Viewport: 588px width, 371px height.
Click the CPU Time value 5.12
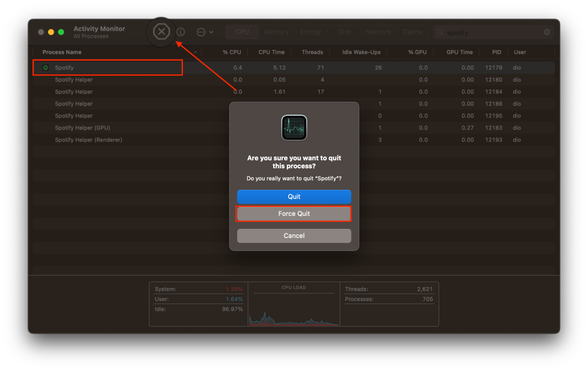[279, 68]
